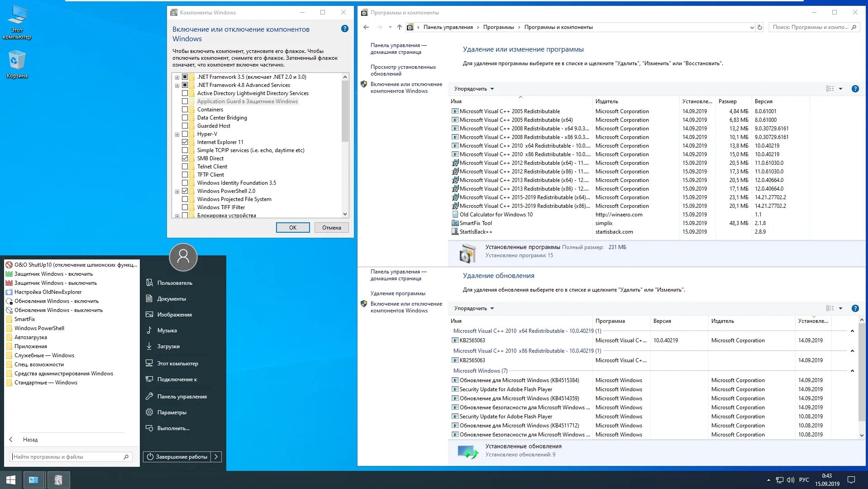Disable Internet Explorer 11 checkbox

tap(185, 142)
